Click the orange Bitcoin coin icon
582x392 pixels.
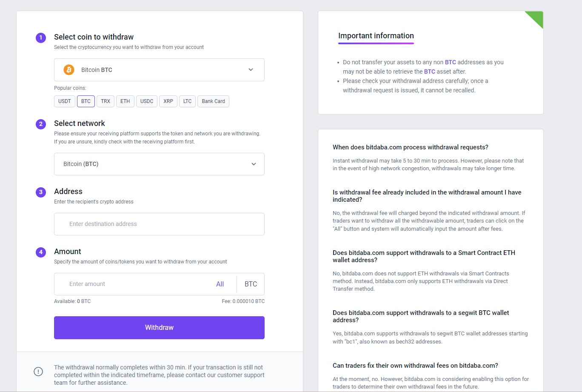[69, 70]
